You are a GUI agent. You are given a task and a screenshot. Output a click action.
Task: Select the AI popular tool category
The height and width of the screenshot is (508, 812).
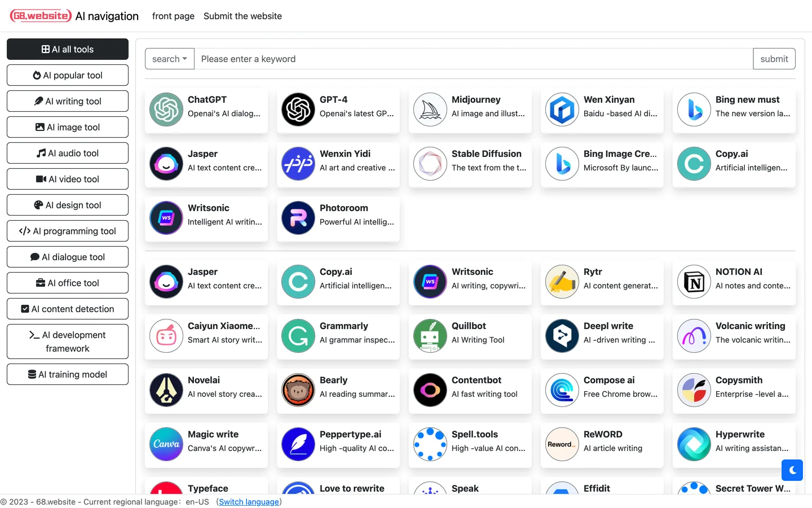68,75
